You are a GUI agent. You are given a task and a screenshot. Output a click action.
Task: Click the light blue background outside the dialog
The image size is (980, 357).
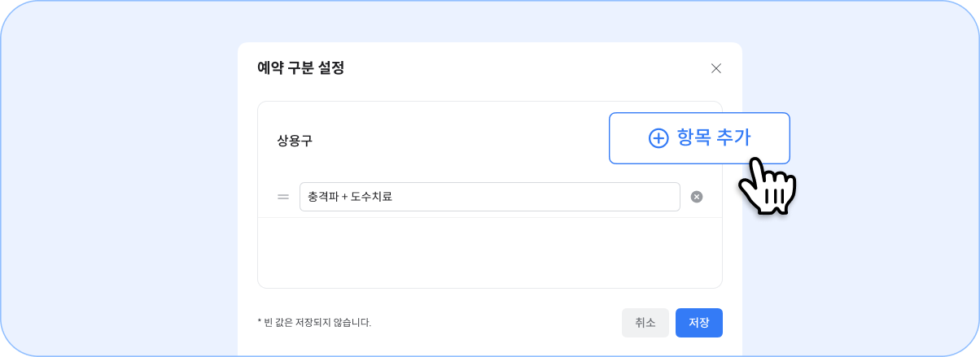pyautogui.click(x=122, y=179)
